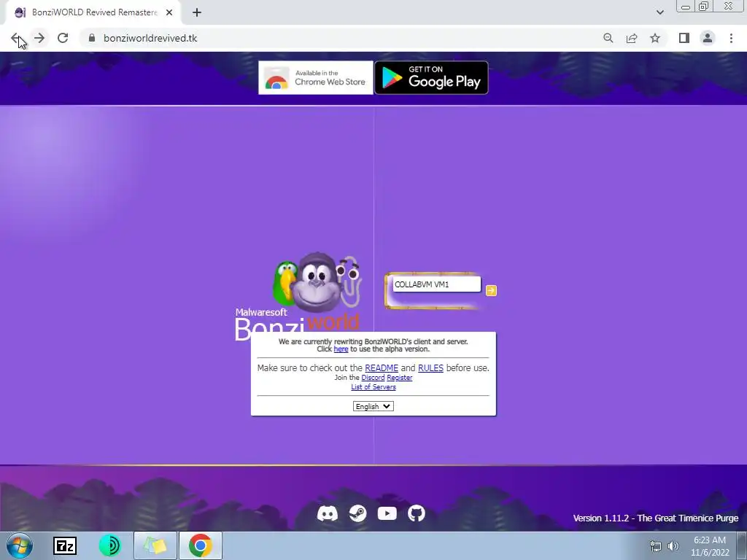Open the green circular app in taskbar

(109, 545)
